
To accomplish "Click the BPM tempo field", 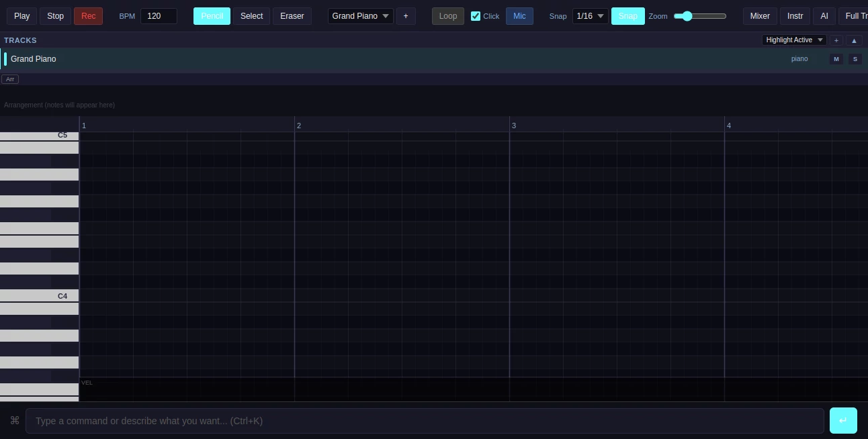I will [159, 16].
